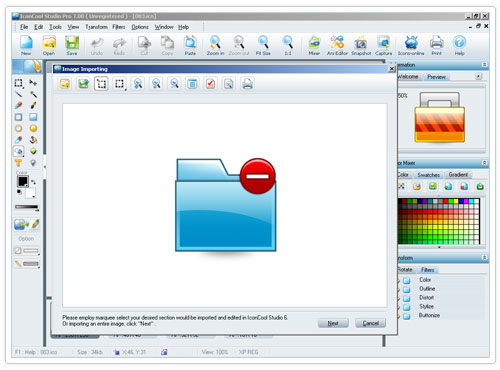Open the Ani Editor tool

tap(337, 45)
